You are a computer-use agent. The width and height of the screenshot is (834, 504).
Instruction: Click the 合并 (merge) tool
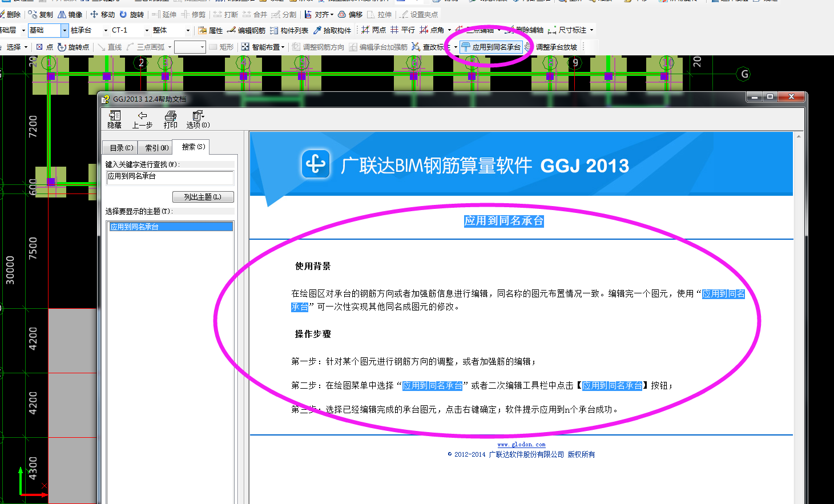click(255, 14)
